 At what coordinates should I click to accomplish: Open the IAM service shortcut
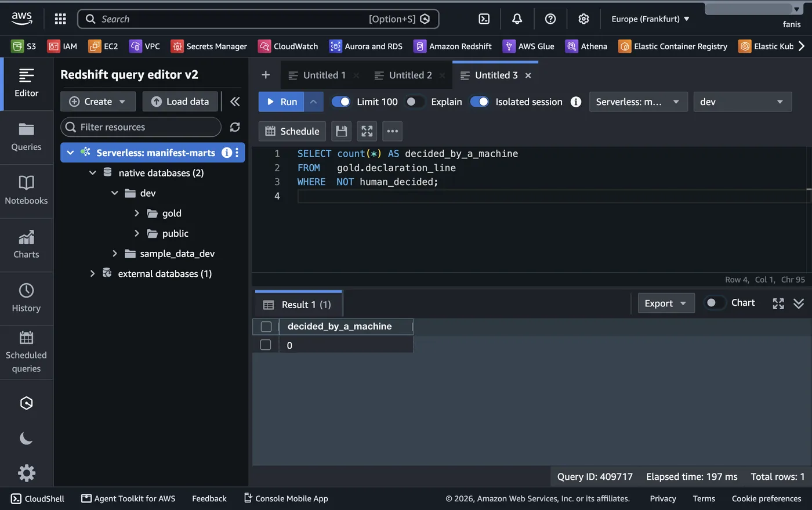point(62,46)
